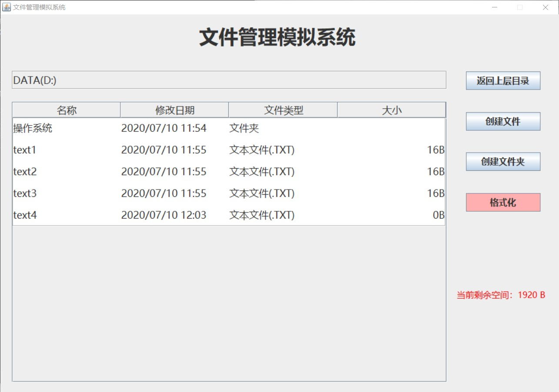Select the text3 file name

pyautogui.click(x=25, y=193)
